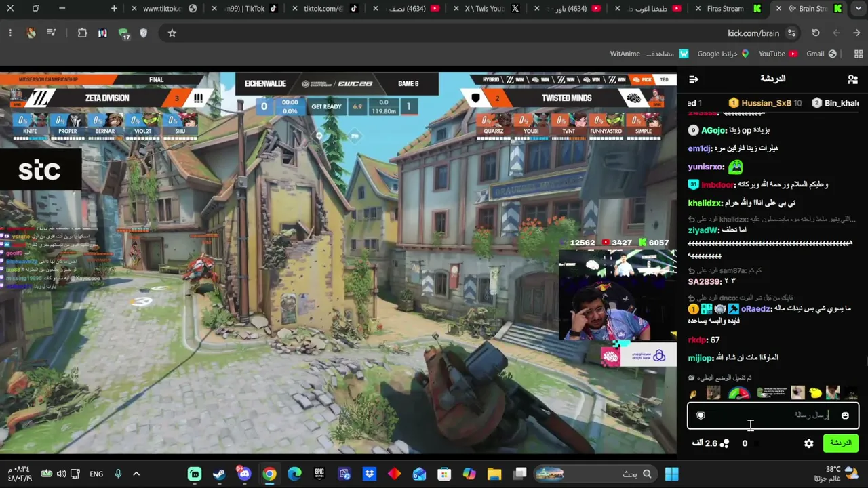Viewport: 868px width, 488px height.
Task: Open the Chrome profile avatar
Action: pos(31,33)
